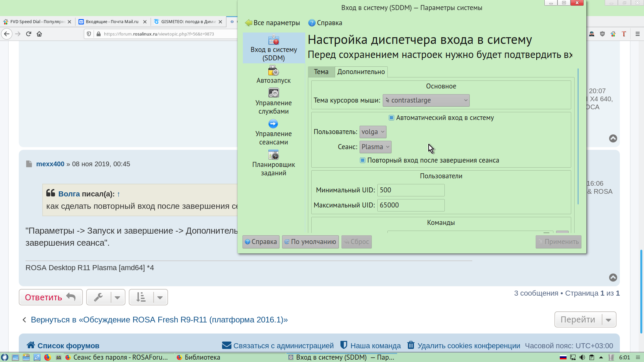Click the Ответить reply button
Viewport: 644px width, 362px height.
click(x=51, y=297)
